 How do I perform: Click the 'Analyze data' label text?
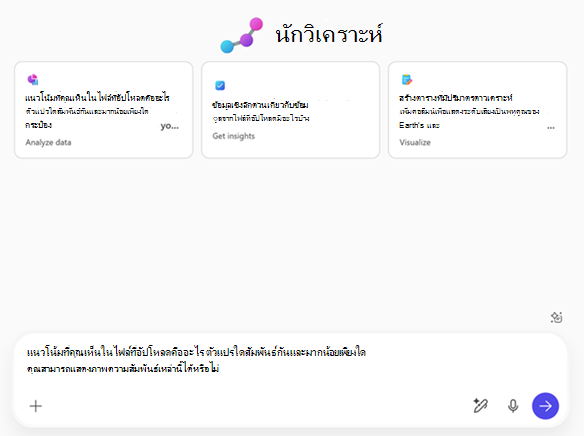[48, 142]
